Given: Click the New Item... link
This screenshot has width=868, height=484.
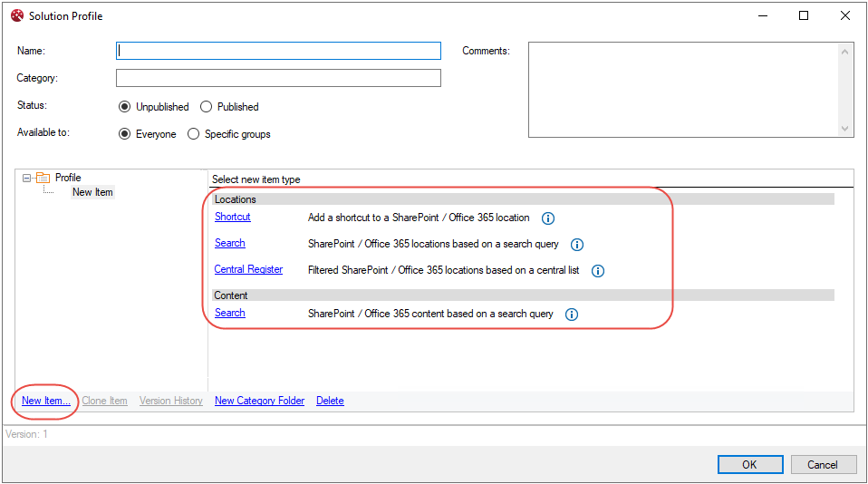Looking at the screenshot, I should coord(46,401).
